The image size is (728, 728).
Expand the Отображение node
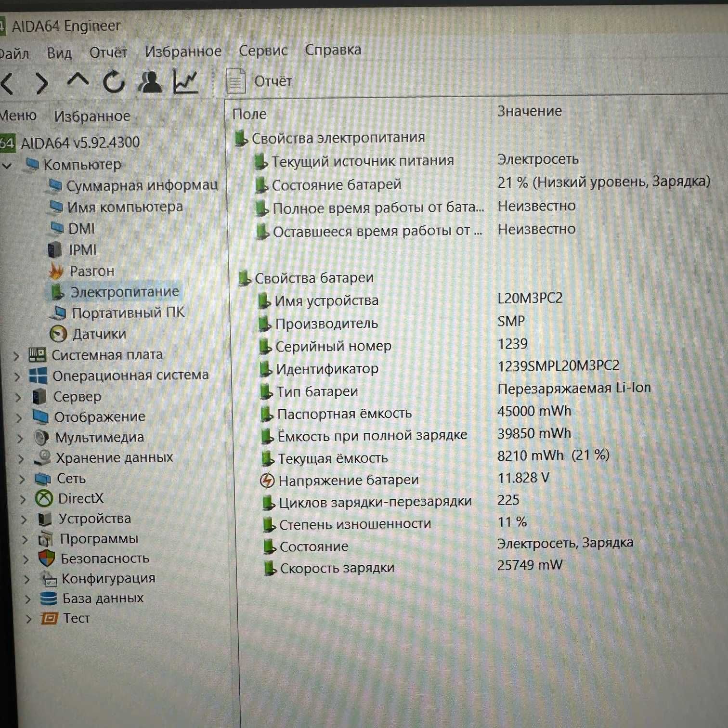19,418
